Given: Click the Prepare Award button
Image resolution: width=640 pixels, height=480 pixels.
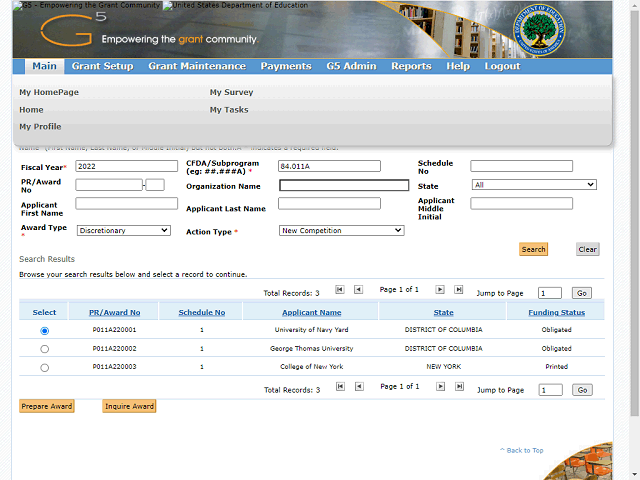Looking at the screenshot, I should (46, 406).
